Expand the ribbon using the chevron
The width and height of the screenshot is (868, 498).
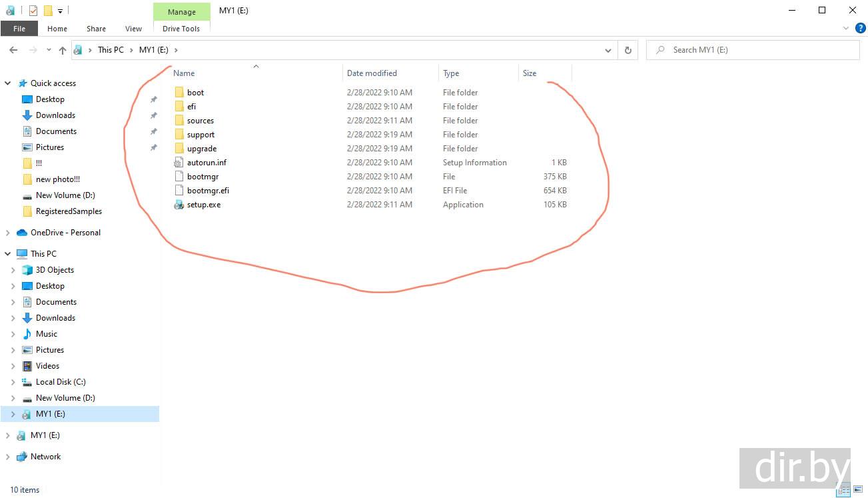[846, 29]
